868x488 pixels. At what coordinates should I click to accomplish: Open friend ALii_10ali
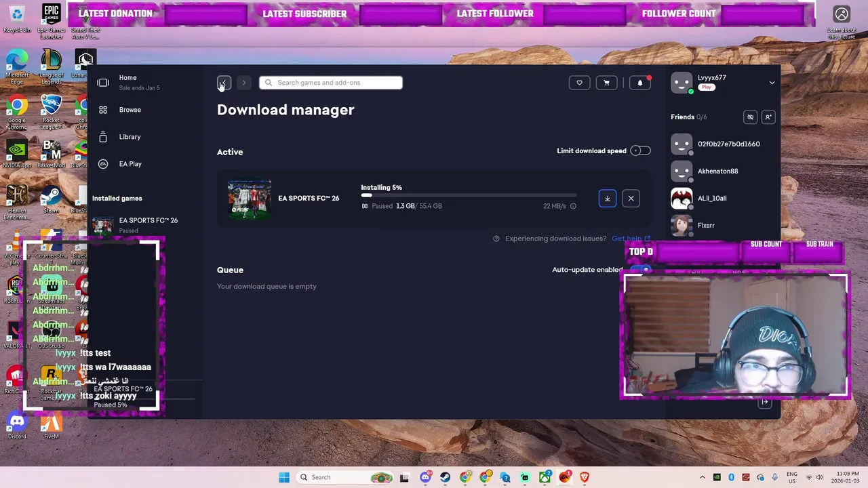(x=723, y=198)
